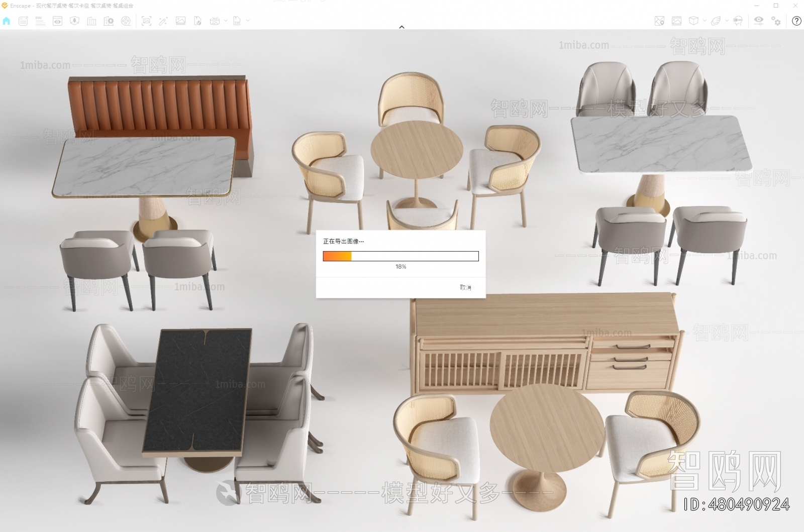Expand the EXE export dropdown arrow
Image resolution: width=804 pixels, height=532 pixels.
tap(248, 21)
